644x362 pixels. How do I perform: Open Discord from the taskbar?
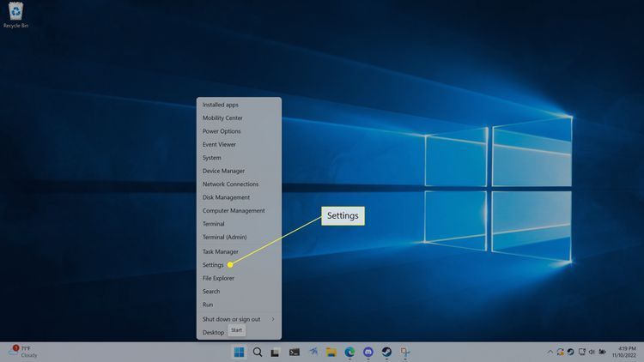368,352
